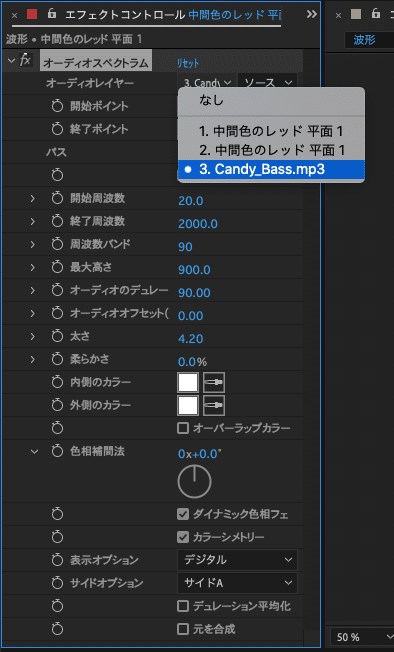
Task: Enable the オーバーラップカラー checkbox
Action: click(x=183, y=428)
